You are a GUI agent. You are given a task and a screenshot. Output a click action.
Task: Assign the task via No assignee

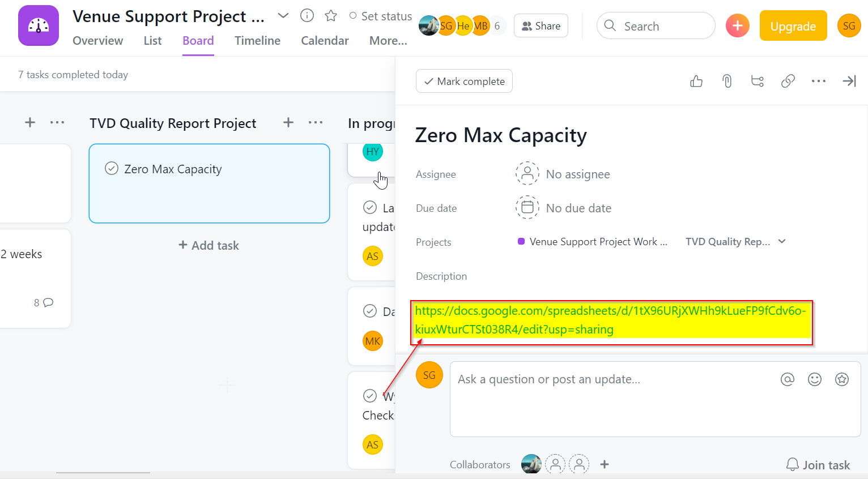(563, 174)
